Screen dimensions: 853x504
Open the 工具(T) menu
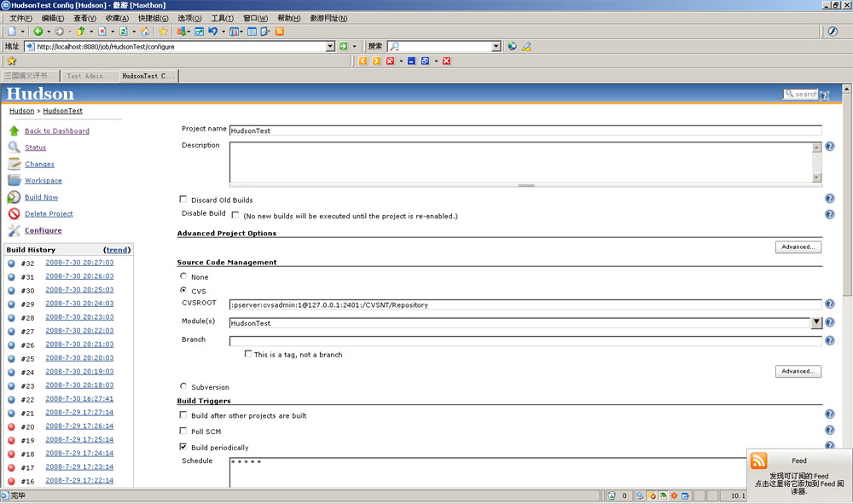point(222,18)
